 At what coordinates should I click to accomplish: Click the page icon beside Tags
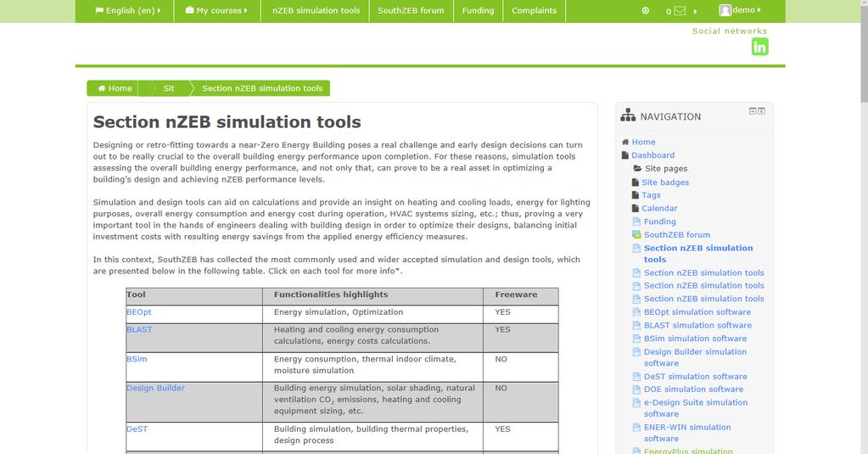[636, 195]
